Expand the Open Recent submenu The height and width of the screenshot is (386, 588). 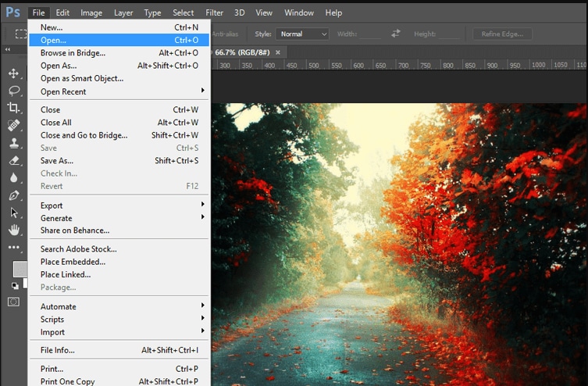coord(119,91)
